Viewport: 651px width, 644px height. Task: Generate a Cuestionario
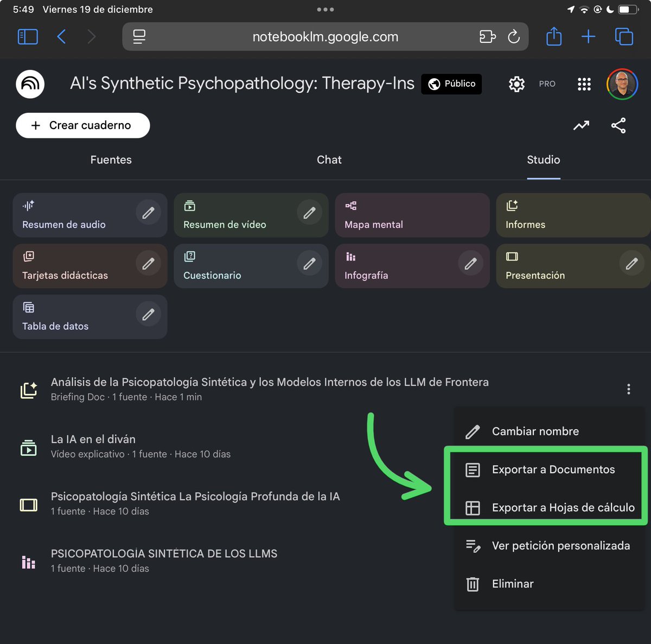[x=251, y=266]
